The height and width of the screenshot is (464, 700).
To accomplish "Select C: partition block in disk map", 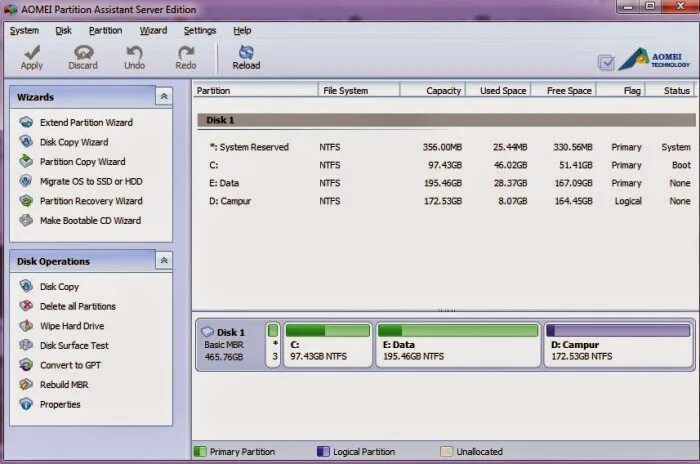I will pos(328,345).
